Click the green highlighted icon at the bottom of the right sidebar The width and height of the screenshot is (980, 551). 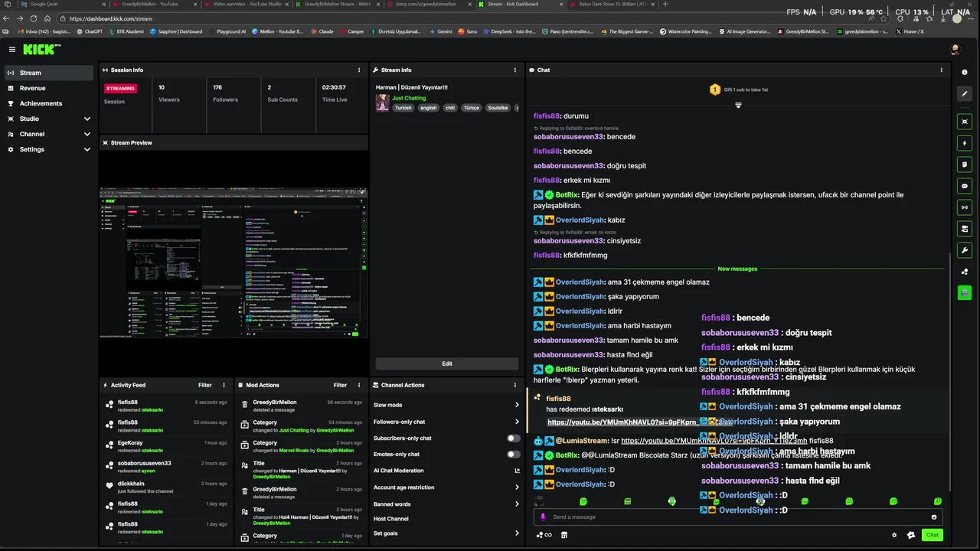pyautogui.click(x=965, y=292)
